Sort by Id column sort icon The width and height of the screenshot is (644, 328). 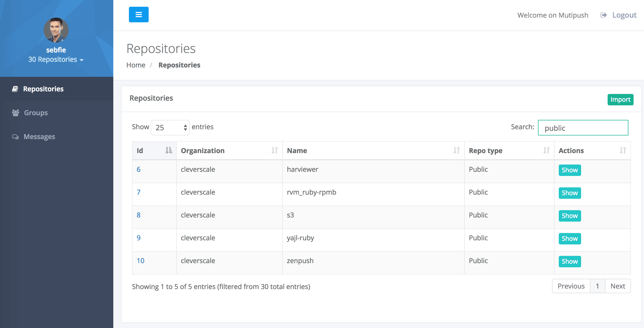click(169, 150)
